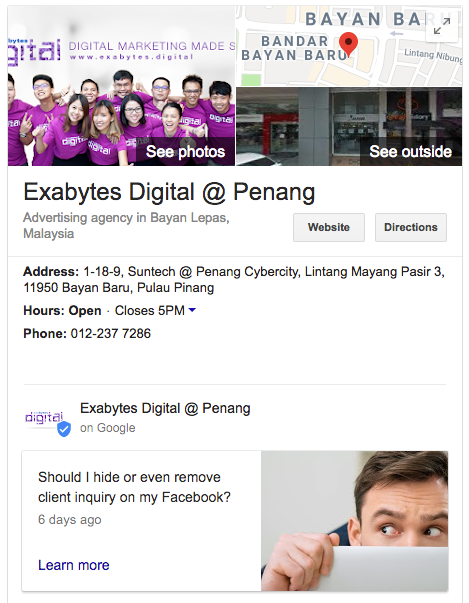Open the Website button
Image resolution: width=469 pixels, height=603 pixels.
(329, 227)
